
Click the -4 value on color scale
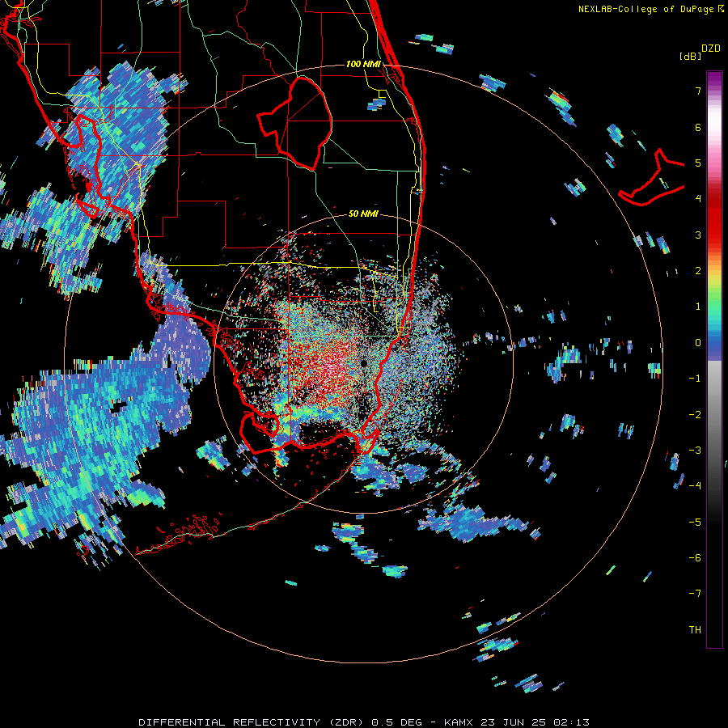(695, 486)
